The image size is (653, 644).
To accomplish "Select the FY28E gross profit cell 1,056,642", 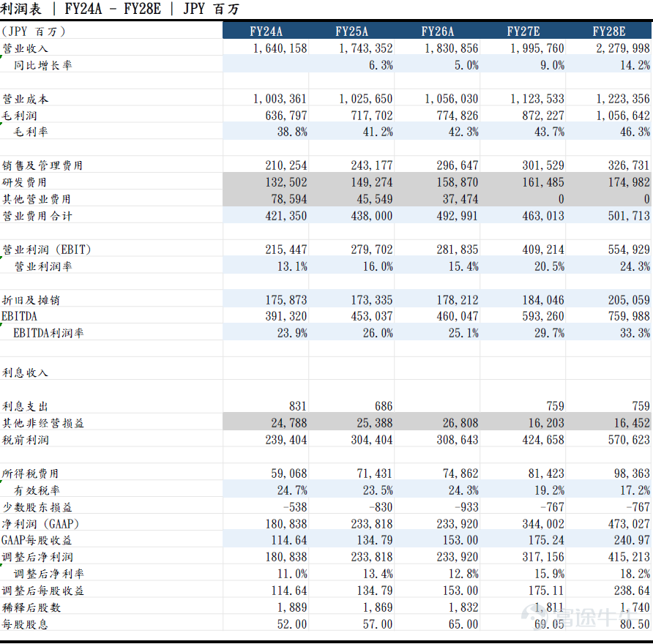I will point(622,116).
